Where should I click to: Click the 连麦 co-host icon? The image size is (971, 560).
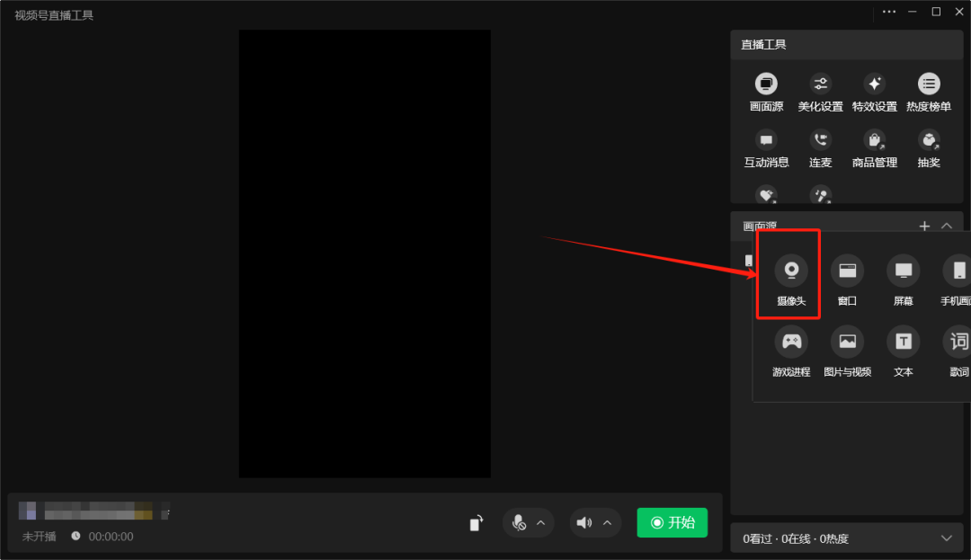820,140
